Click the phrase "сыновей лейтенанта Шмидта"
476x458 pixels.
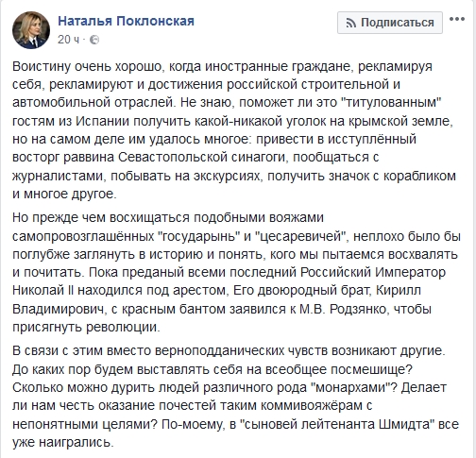click(337, 425)
